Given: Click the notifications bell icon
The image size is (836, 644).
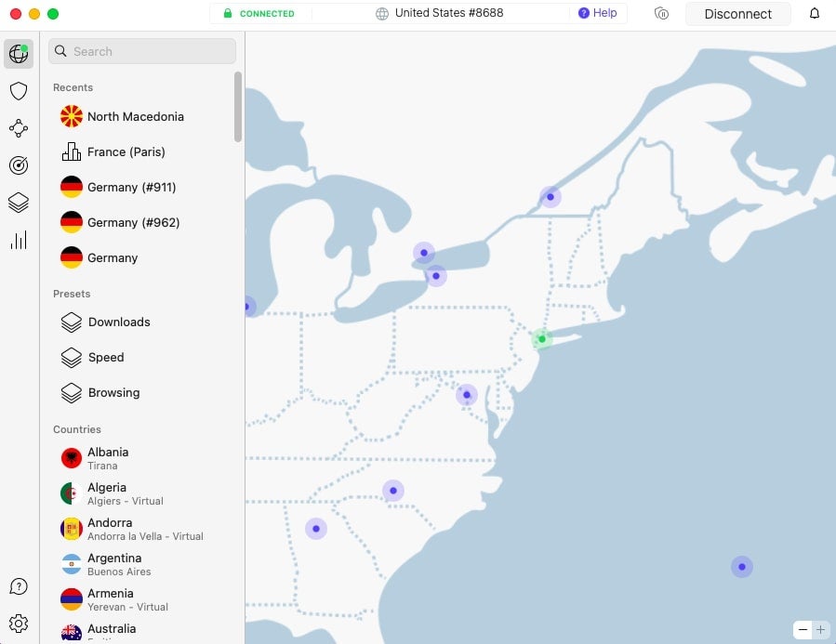Looking at the screenshot, I should (x=815, y=14).
